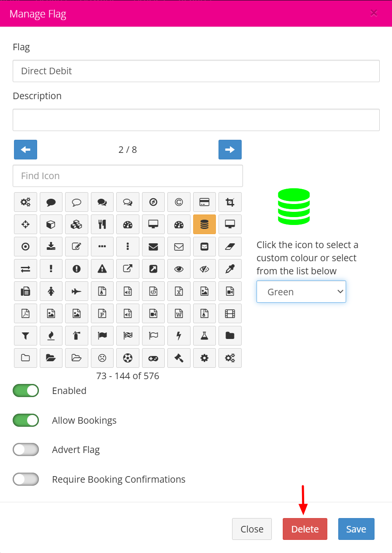Disable the Enabled toggle
The width and height of the screenshot is (392, 553).
(x=26, y=391)
